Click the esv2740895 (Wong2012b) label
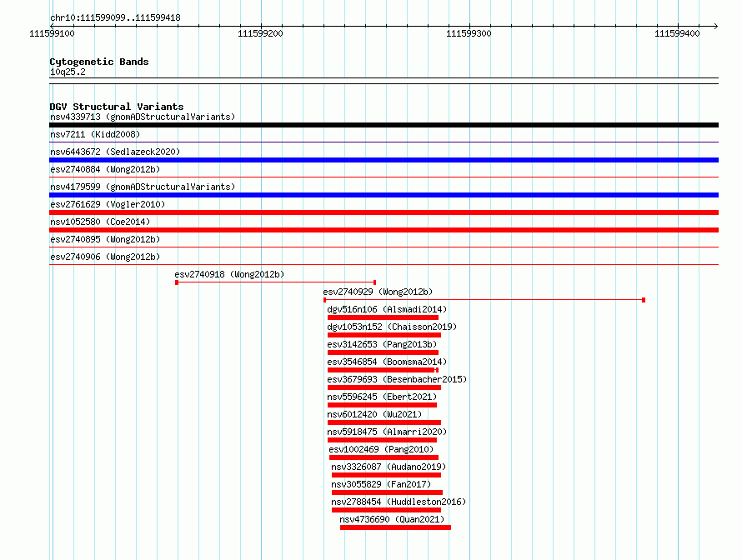742x560 pixels. [x=105, y=239]
